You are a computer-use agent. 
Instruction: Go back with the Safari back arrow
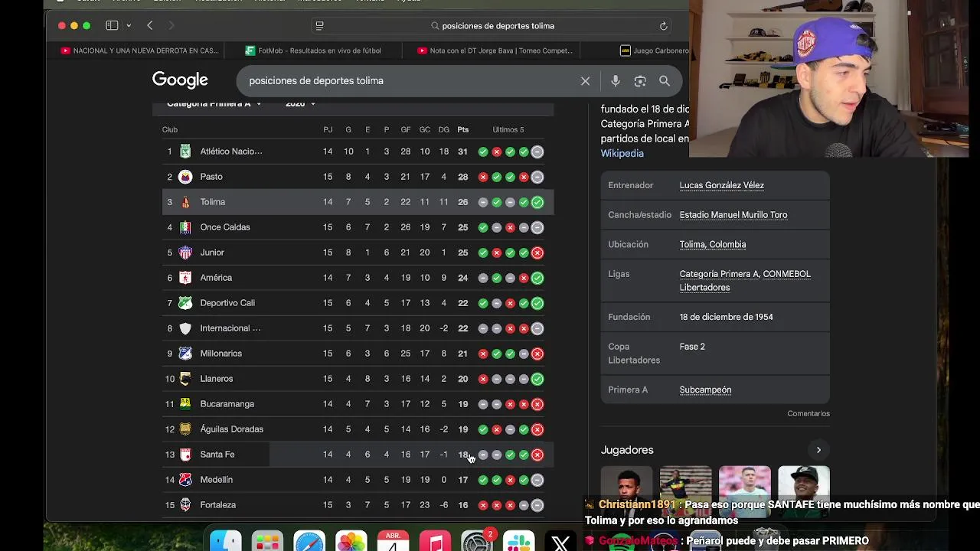150,25
